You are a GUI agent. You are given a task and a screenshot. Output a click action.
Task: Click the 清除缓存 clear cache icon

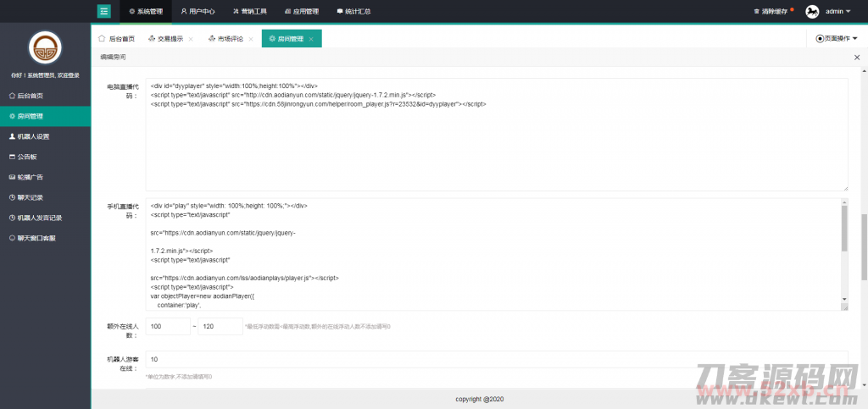[757, 12]
